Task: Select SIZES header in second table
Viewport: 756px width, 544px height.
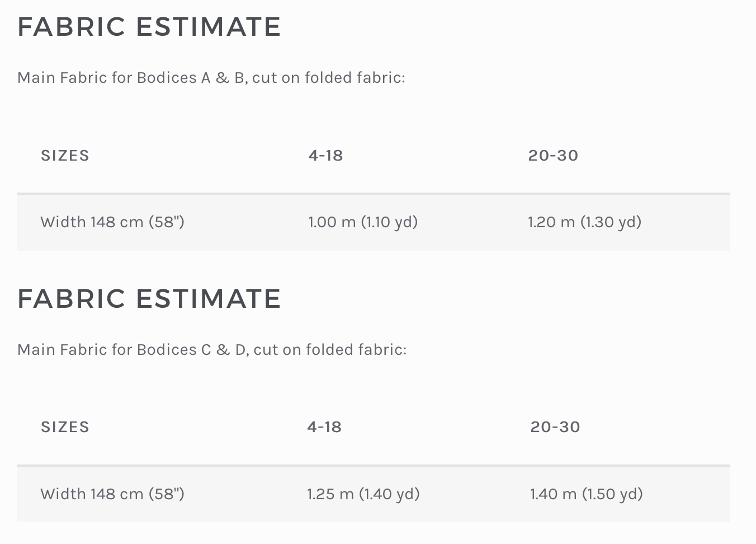Action: 65,427
